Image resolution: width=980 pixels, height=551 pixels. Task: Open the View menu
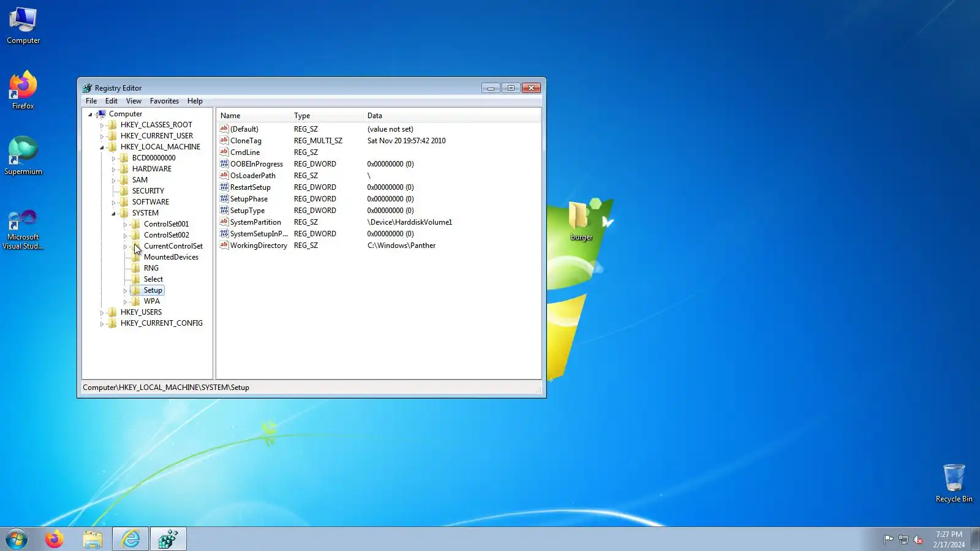(x=134, y=101)
